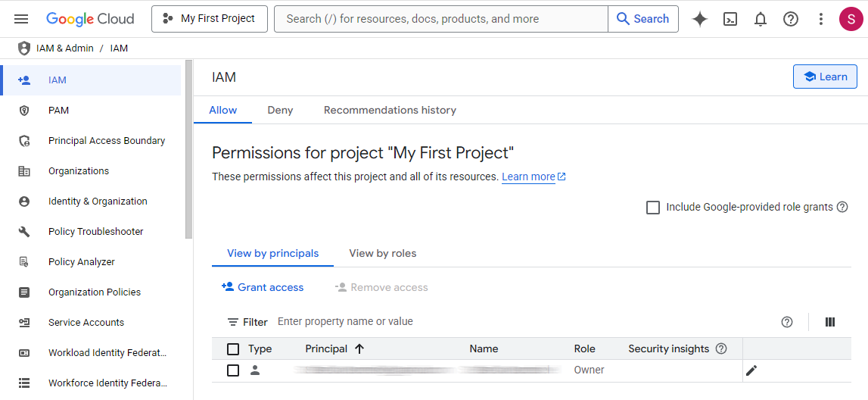
Task: Open the hamburger navigation menu
Action: [21, 19]
